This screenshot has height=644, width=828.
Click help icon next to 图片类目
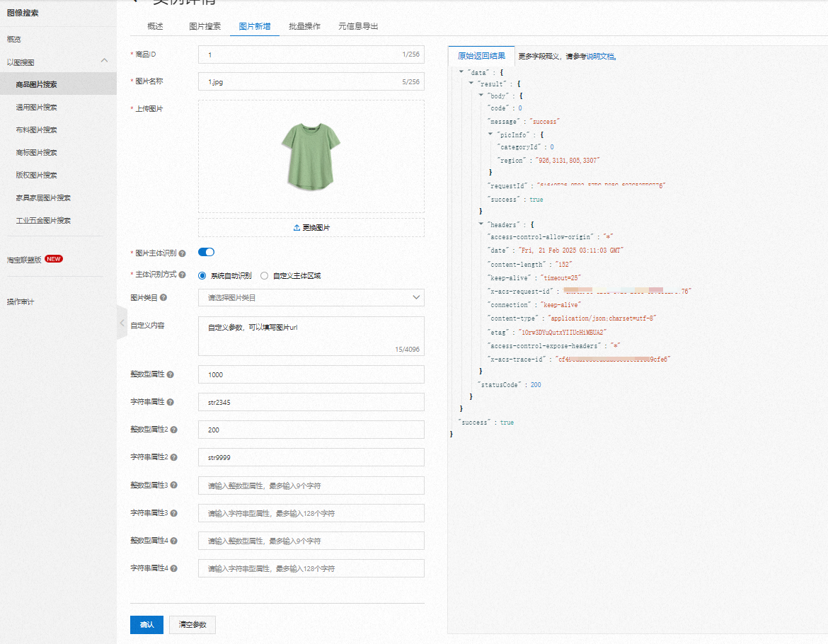coord(163,298)
